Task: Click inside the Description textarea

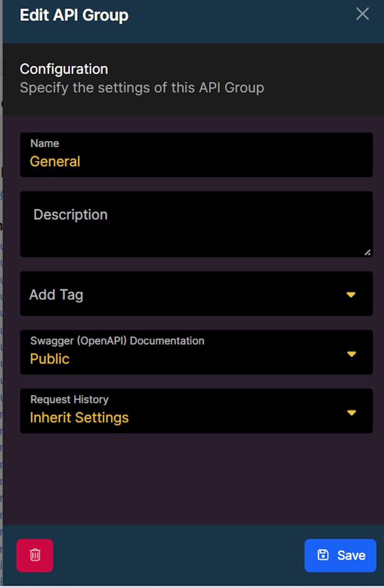Action: (196, 224)
